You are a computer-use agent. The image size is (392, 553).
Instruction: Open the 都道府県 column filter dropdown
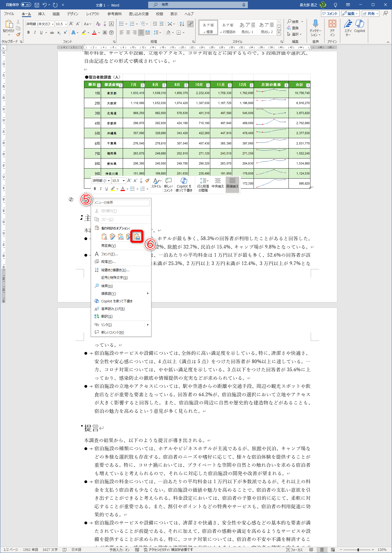click(x=121, y=85)
